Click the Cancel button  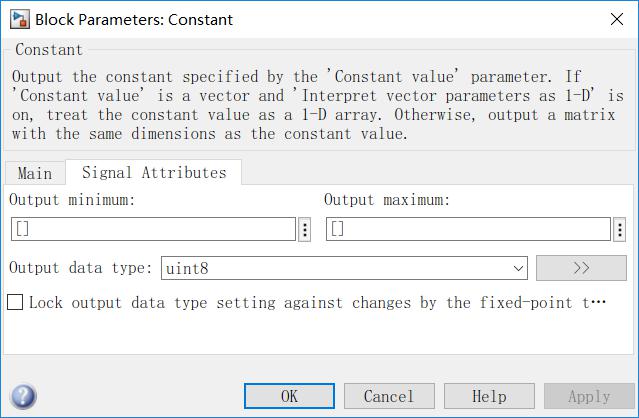click(389, 396)
